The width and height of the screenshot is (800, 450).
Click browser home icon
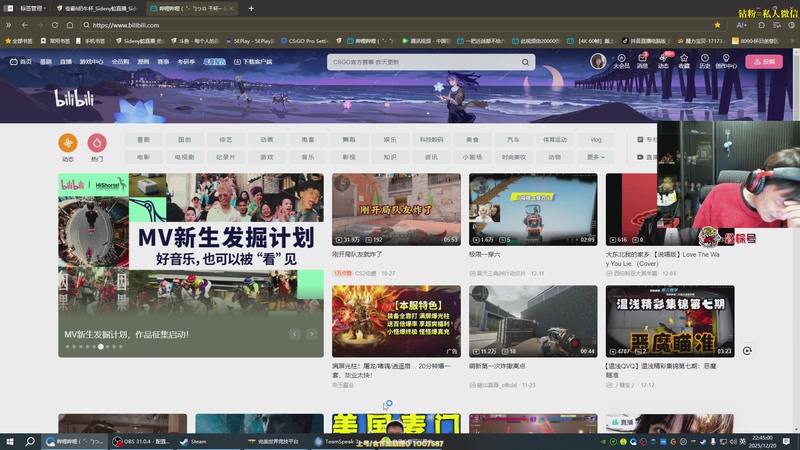70,25
